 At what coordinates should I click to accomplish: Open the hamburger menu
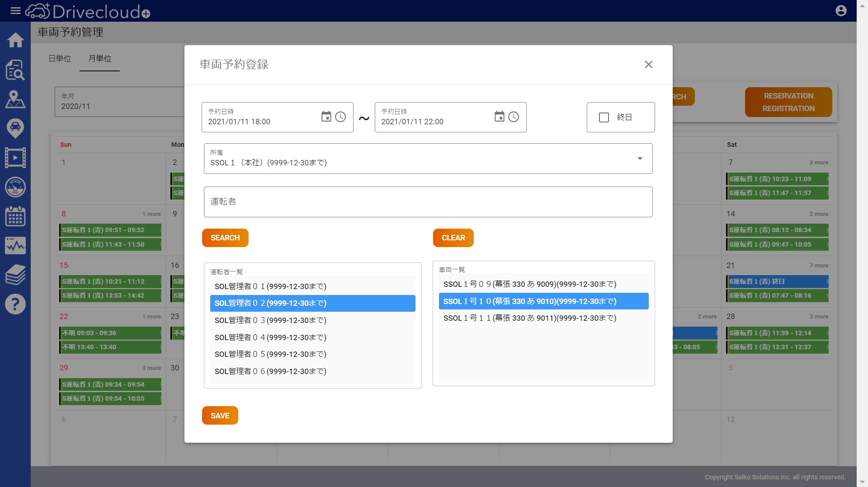(x=15, y=11)
